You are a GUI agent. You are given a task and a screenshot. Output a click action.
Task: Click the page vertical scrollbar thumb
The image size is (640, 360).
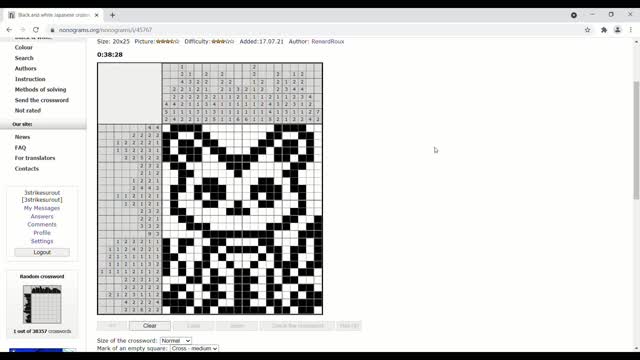pyautogui.click(x=636, y=140)
